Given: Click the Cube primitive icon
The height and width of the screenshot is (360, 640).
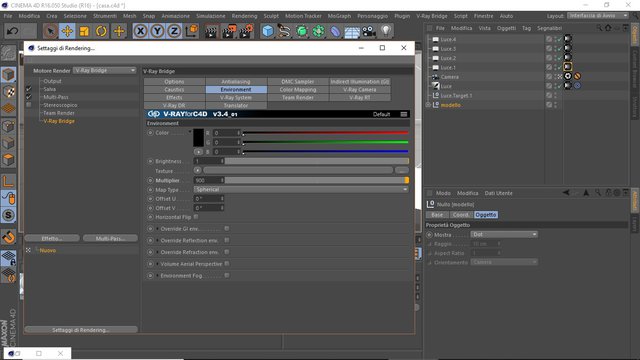Looking at the screenshot, I should (x=268, y=31).
